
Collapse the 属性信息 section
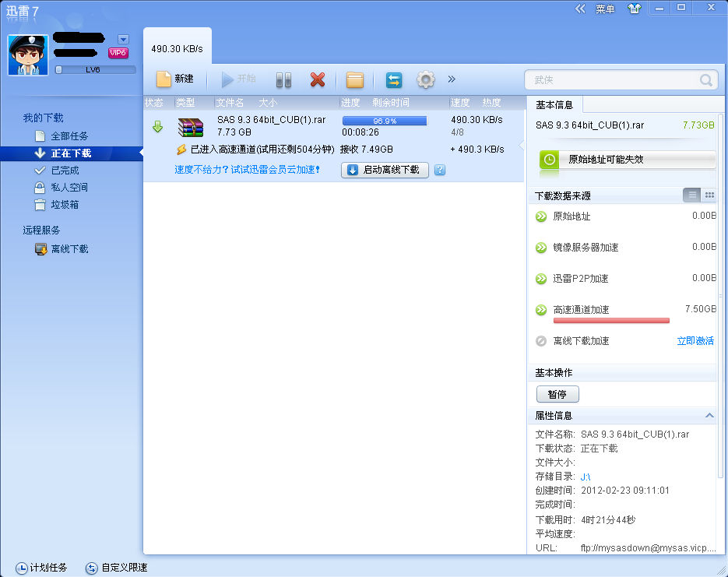click(709, 416)
